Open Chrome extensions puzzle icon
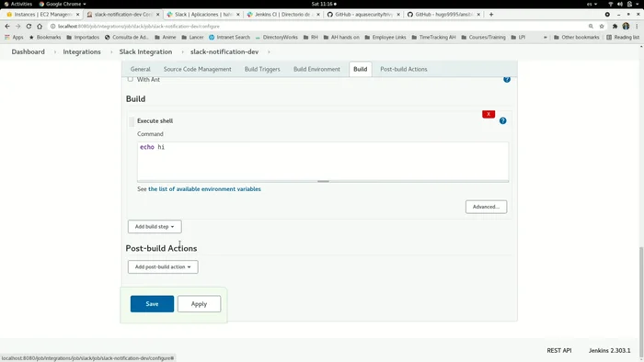The width and height of the screenshot is (644, 362). pyautogui.click(x=615, y=27)
